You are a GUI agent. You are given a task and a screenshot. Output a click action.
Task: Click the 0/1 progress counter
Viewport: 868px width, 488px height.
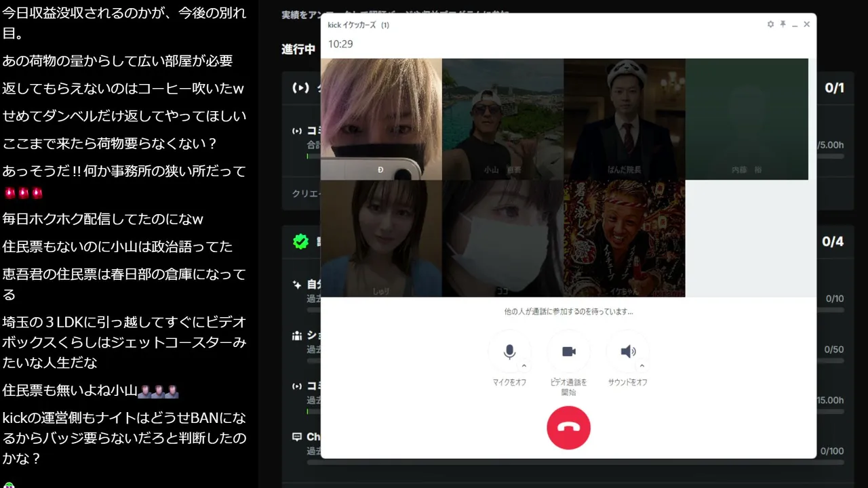[x=834, y=88]
